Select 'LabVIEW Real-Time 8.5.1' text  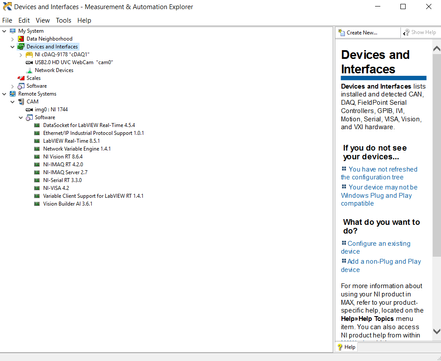(71, 141)
